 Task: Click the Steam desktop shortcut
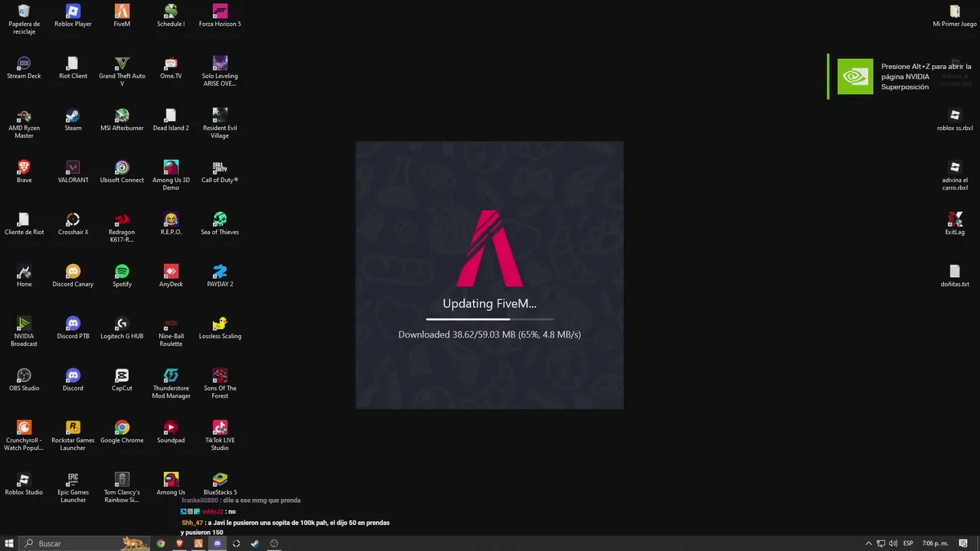tap(73, 119)
